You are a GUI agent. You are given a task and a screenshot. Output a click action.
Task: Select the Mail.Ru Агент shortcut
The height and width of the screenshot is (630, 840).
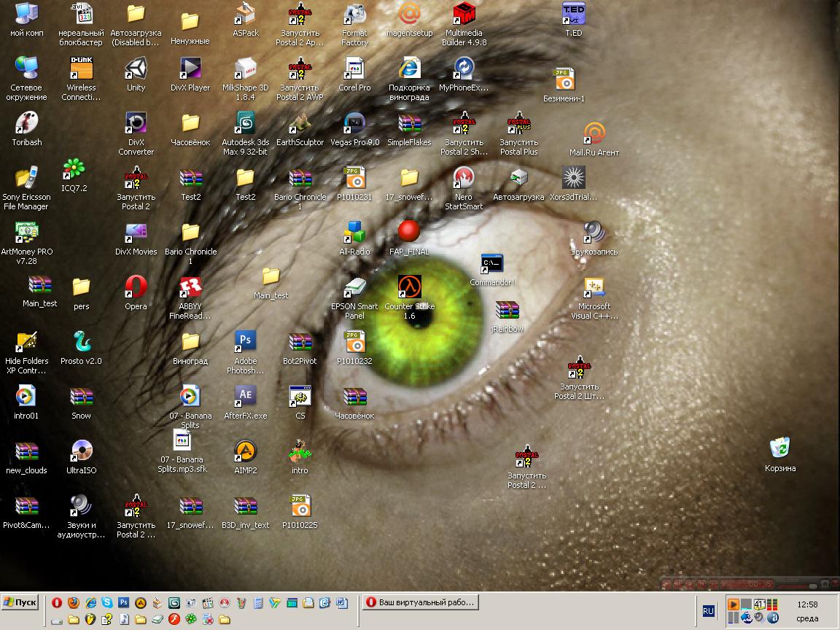[x=594, y=135]
